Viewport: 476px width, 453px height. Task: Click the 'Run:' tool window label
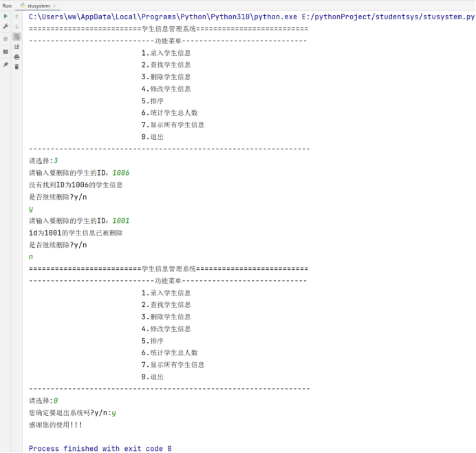(8, 6)
